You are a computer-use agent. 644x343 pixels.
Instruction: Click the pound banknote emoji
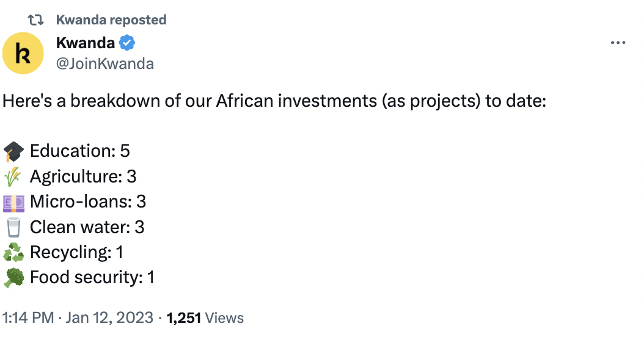coord(13,202)
